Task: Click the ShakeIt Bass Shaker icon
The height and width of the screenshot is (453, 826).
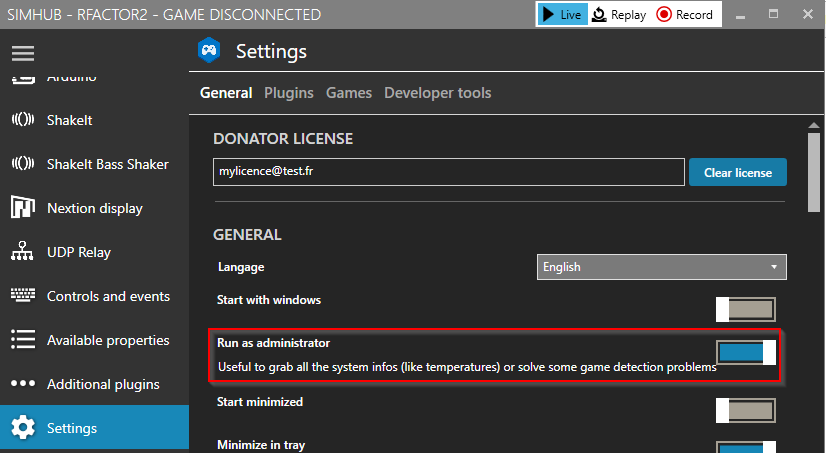Action: coord(23,164)
